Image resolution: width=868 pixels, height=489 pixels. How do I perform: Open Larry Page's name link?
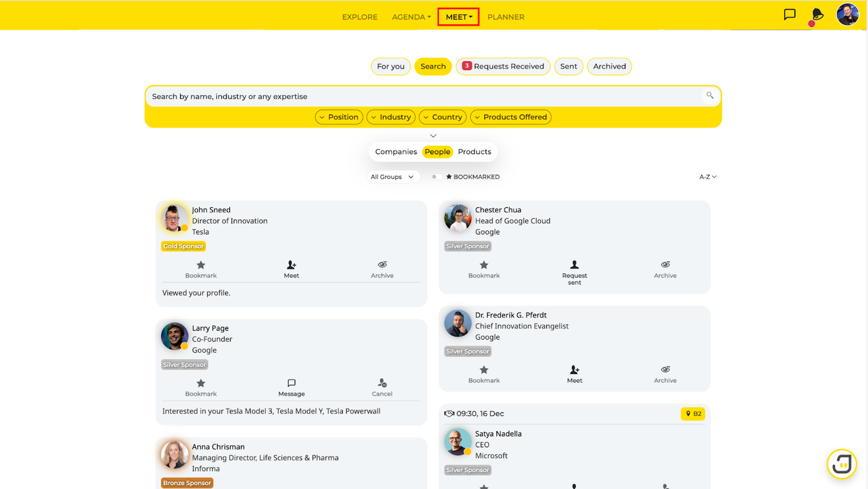point(210,328)
